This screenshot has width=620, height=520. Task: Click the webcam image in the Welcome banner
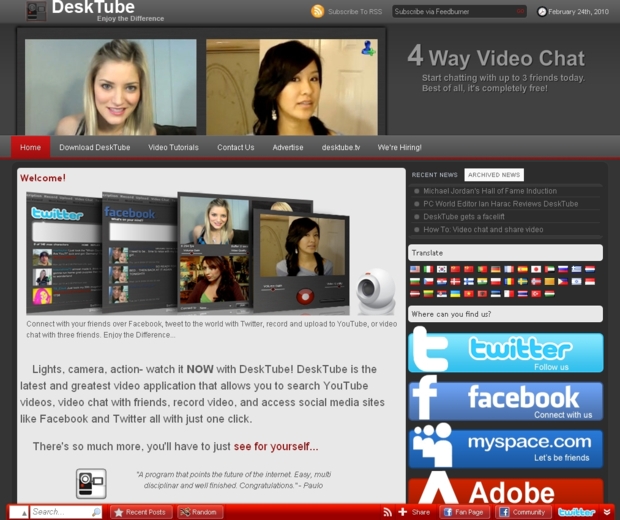click(x=376, y=291)
